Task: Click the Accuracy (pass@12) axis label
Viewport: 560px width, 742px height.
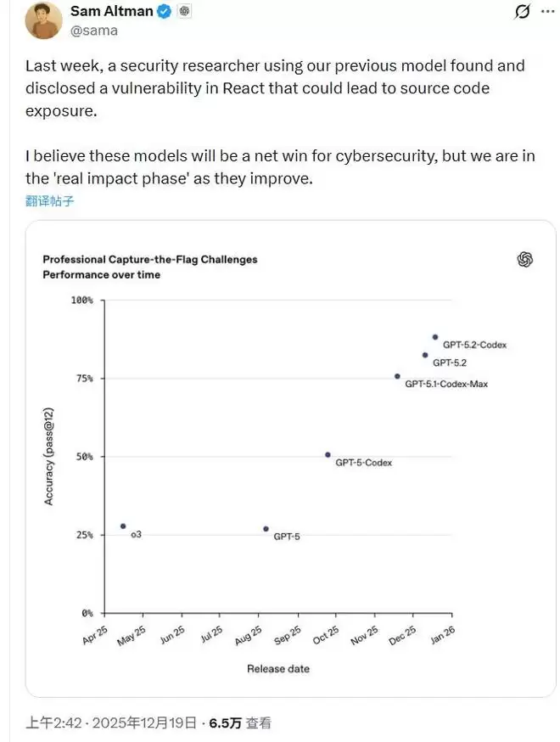Action: pyautogui.click(x=49, y=457)
